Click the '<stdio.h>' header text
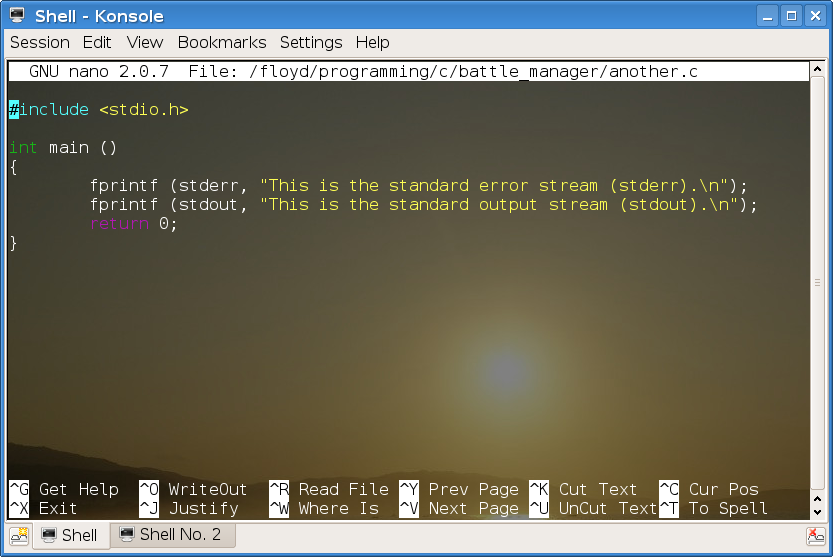The image size is (833, 557). point(144,109)
